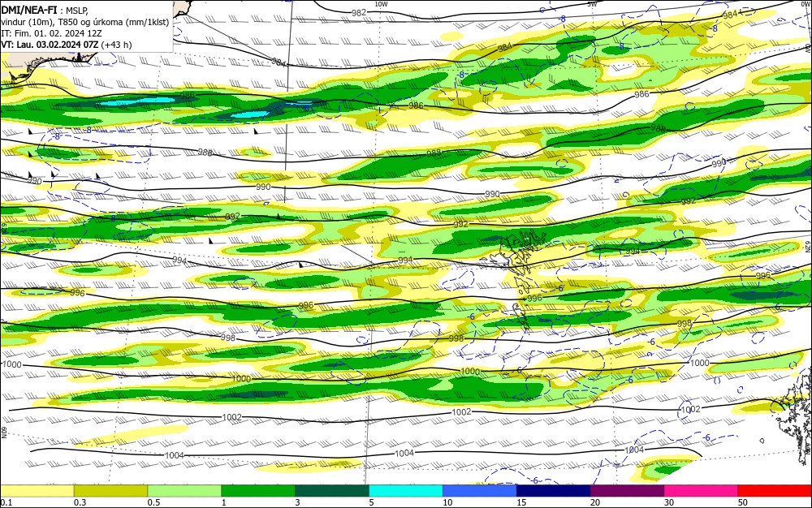Click the legend value "50"

click(x=743, y=502)
